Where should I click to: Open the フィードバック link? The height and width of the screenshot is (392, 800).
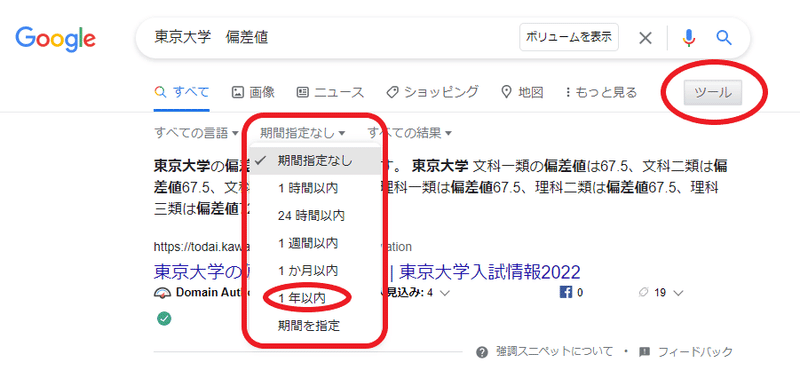(695, 352)
